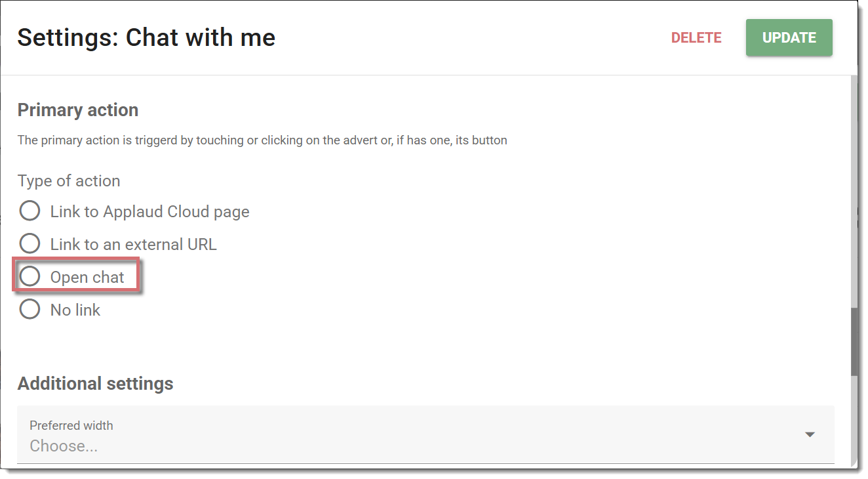The width and height of the screenshot is (868, 479).
Task: Pick the No link radio circle
Action: pos(30,309)
